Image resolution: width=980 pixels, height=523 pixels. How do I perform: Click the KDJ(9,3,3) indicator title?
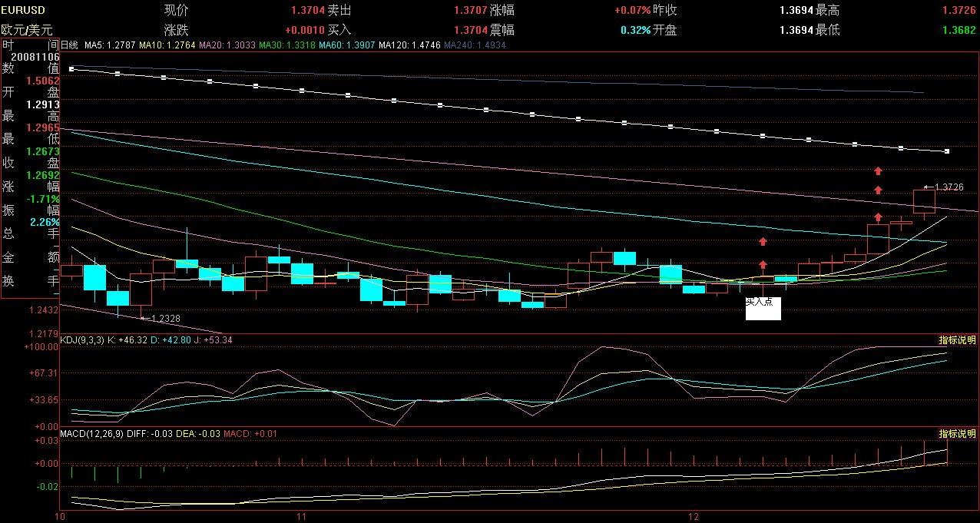(x=81, y=339)
